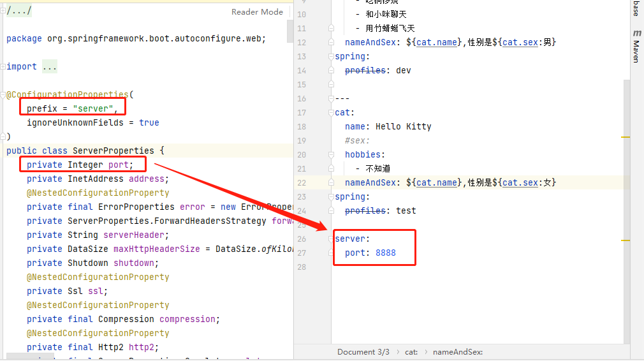Click the deprecated profiles key on line 14
The height and width of the screenshot is (361, 644).
(365, 71)
